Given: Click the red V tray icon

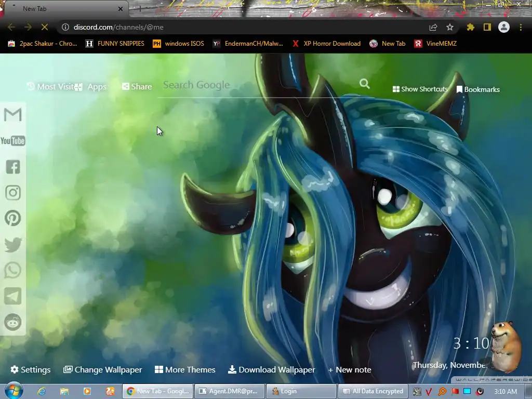Looking at the screenshot, I should pyautogui.click(x=429, y=392).
